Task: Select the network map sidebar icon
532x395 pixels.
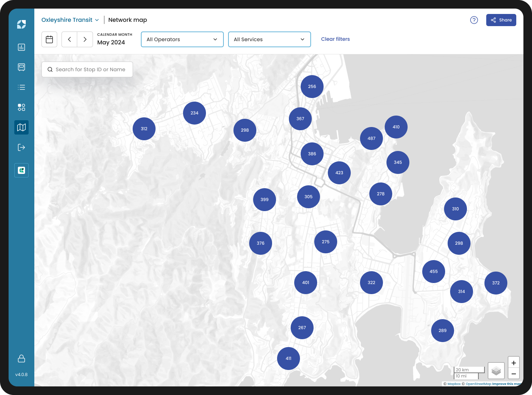Action: [x=21, y=127]
